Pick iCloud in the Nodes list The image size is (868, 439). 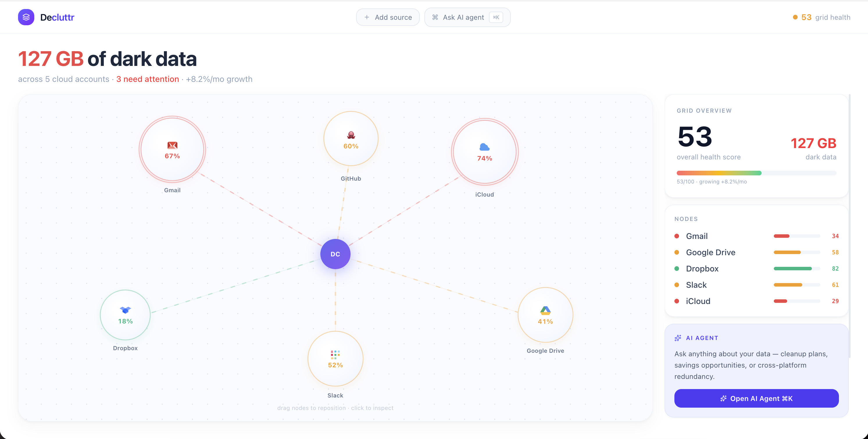698,301
